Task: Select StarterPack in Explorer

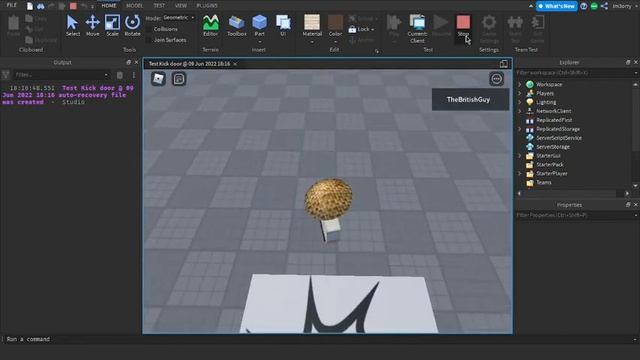Action: (x=549, y=164)
